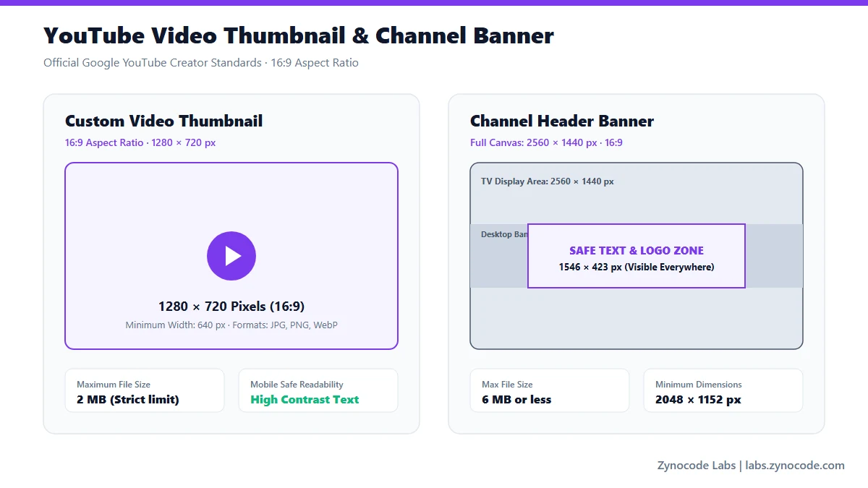Click the 'Mobile Safe Readability' label
Screen dimensions: 868x488
tap(297, 385)
